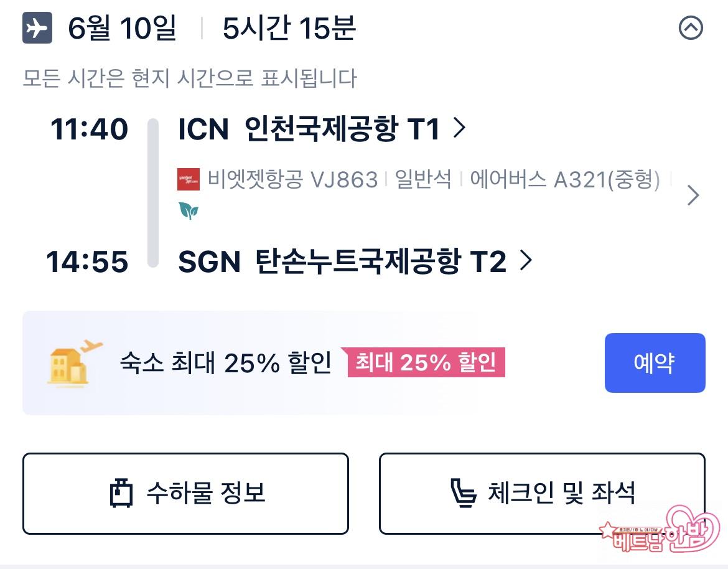Click the VietJet airline logo
728x569 pixels.
coord(189,179)
